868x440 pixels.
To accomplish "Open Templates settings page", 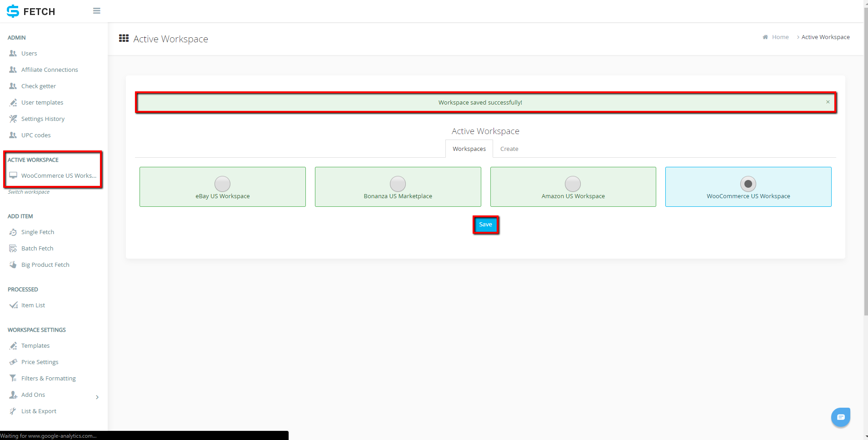I will (x=35, y=345).
